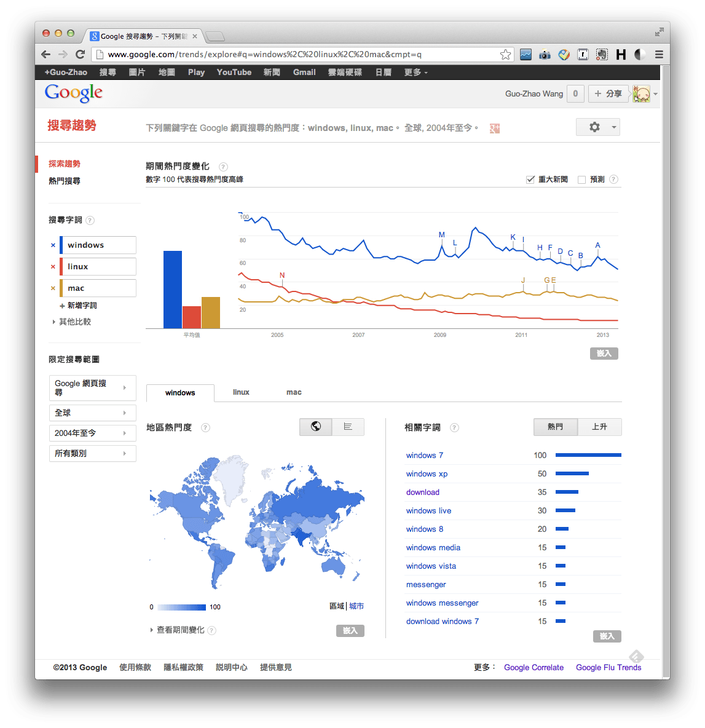Open the settings gear icon

coord(594,127)
